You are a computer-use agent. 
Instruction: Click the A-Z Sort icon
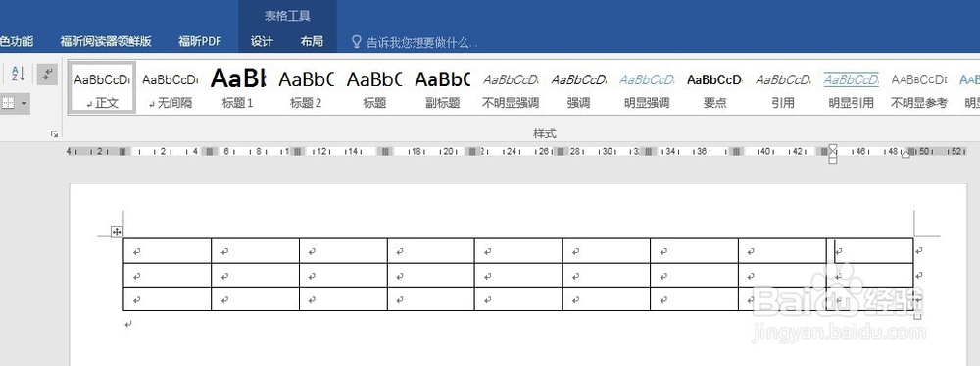(18, 74)
